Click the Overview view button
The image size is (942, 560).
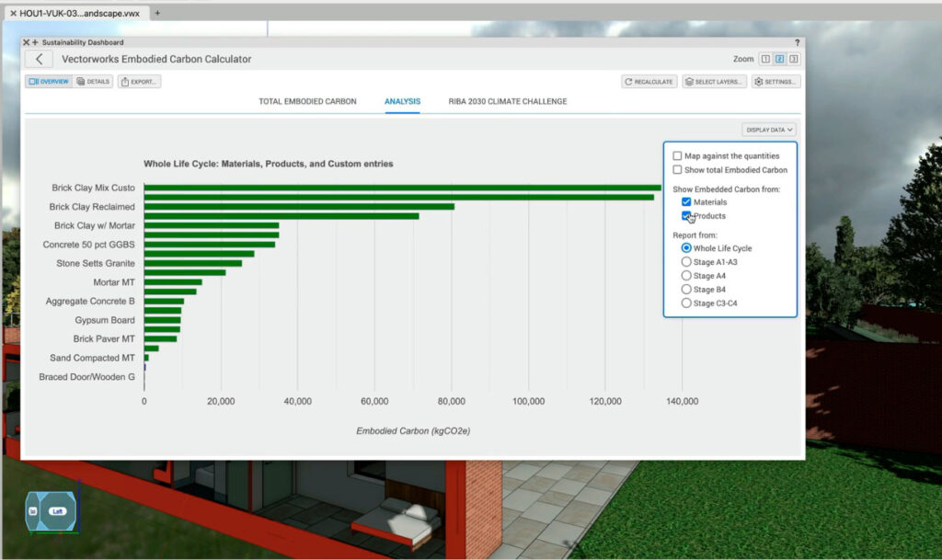coord(49,82)
